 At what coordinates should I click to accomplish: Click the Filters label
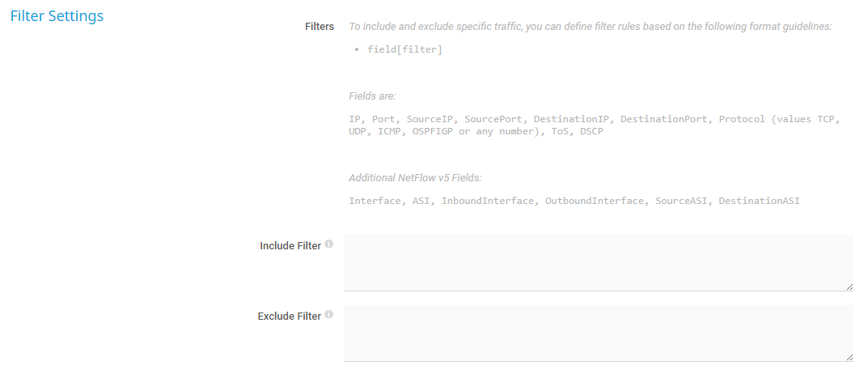[320, 27]
